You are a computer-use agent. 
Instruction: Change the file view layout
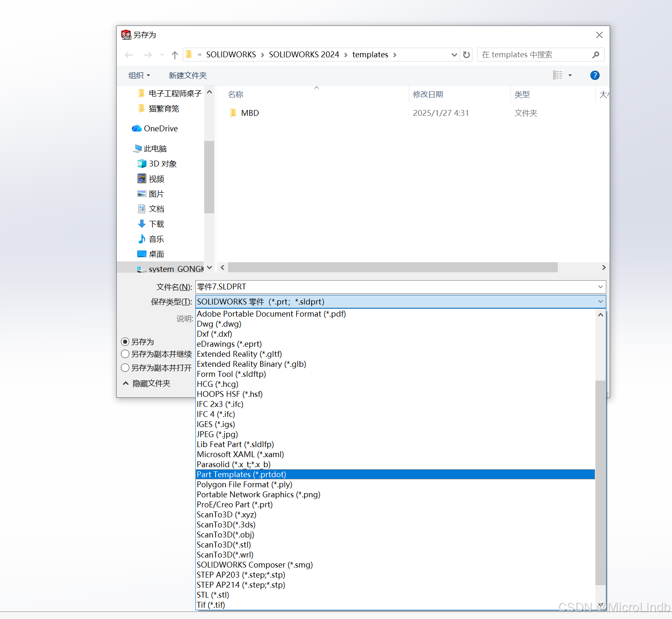[557, 75]
